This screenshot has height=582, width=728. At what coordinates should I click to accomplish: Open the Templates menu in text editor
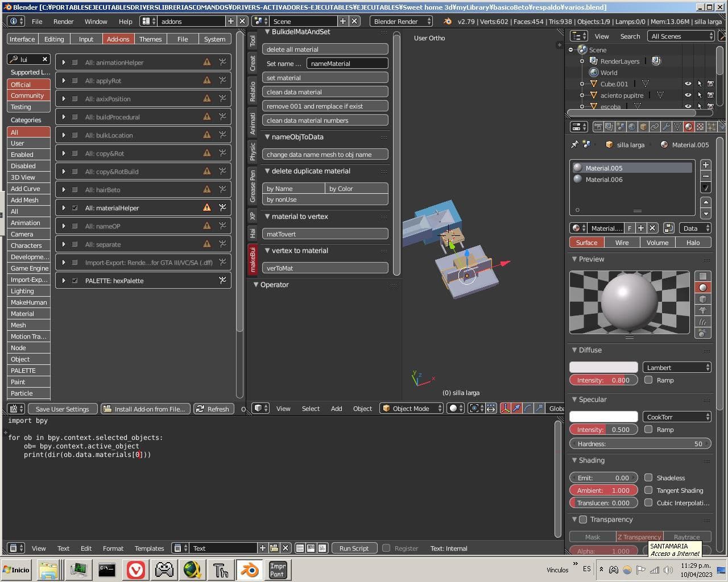(149, 548)
